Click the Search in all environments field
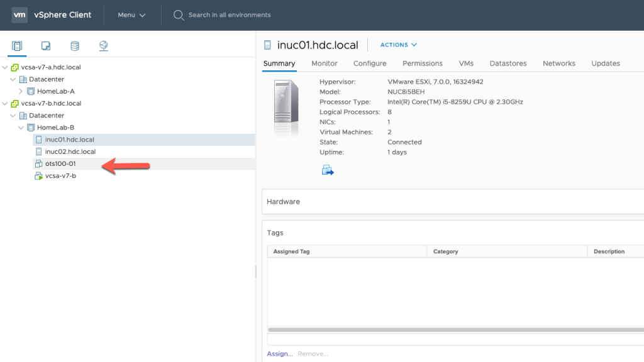The width and height of the screenshot is (644, 362). [x=230, y=15]
